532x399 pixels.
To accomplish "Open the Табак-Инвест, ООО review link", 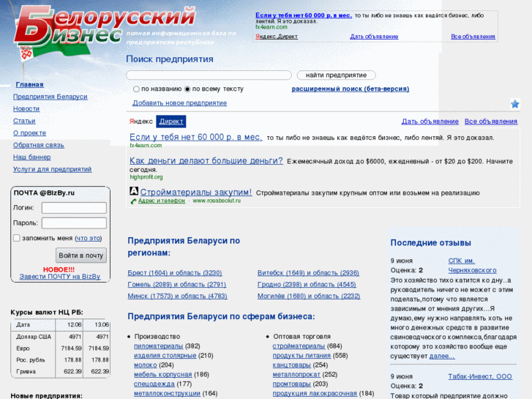I will [x=480, y=376].
